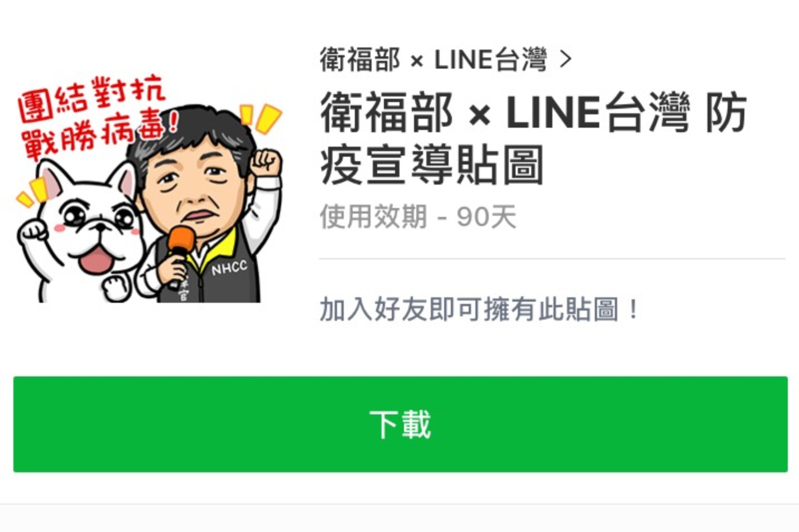This screenshot has height=532, width=799.
Task: Click 衛福部 in the large title heading
Action: click(x=386, y=113)
